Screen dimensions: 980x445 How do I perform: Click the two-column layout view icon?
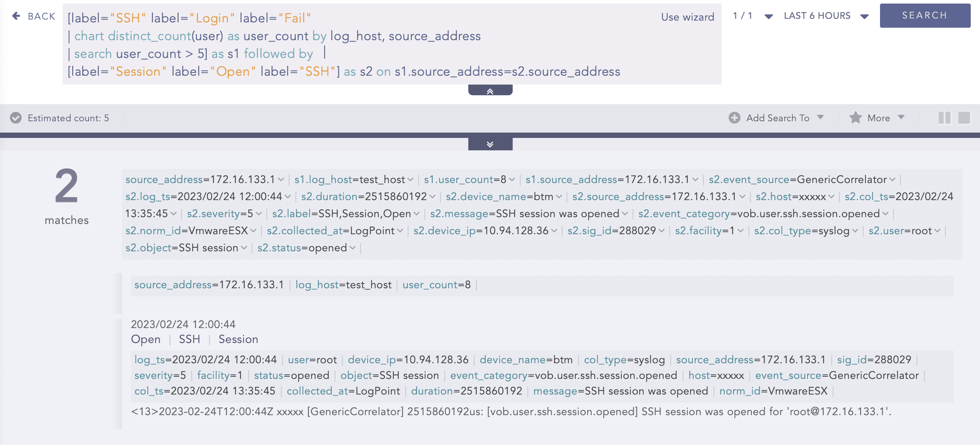(944, 118)
